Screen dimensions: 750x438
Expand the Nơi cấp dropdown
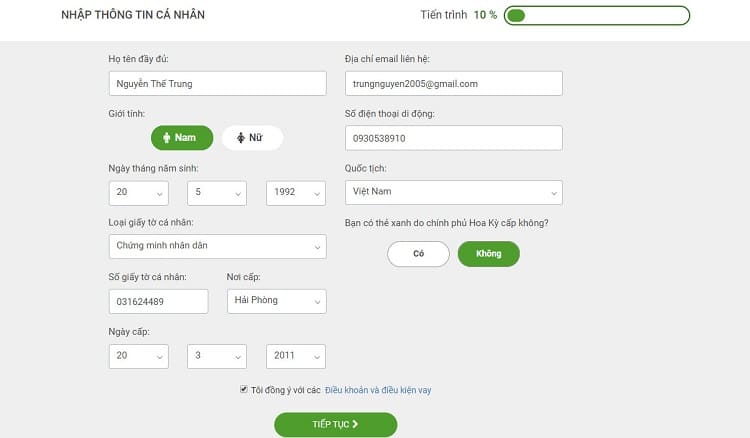[275, 300]
